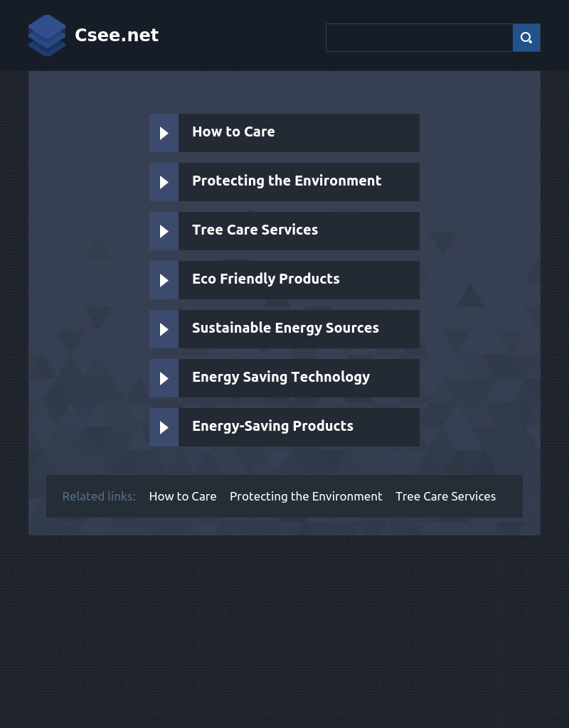Follow the related link How to Care
The width and height of the screenshot is (569, 728).
183,496
